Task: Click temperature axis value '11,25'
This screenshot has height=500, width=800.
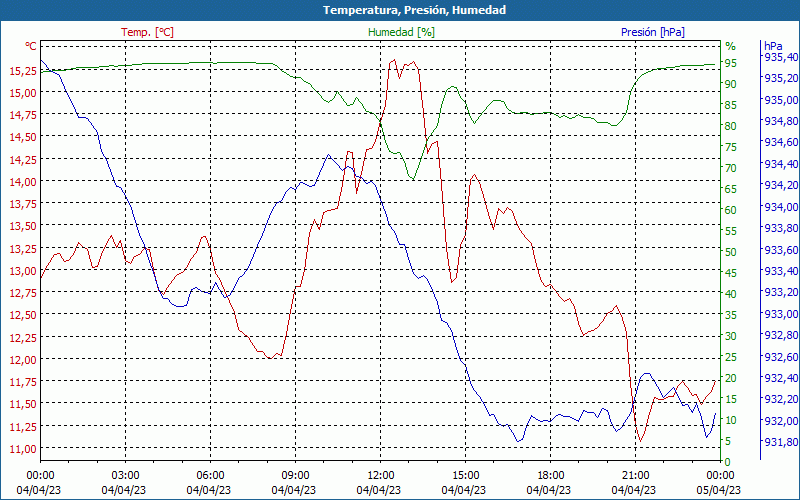Action: 23,426
